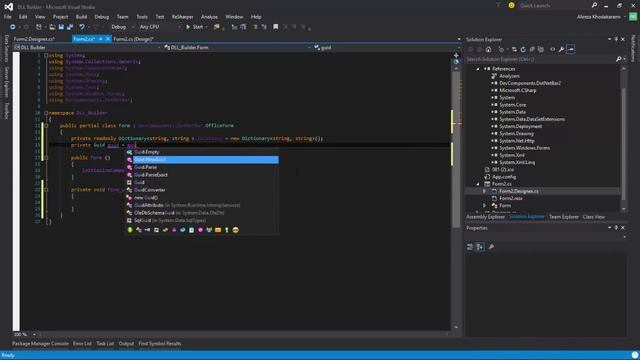Toggle Alphabetical sort in Properties panel

pos(480,247)
